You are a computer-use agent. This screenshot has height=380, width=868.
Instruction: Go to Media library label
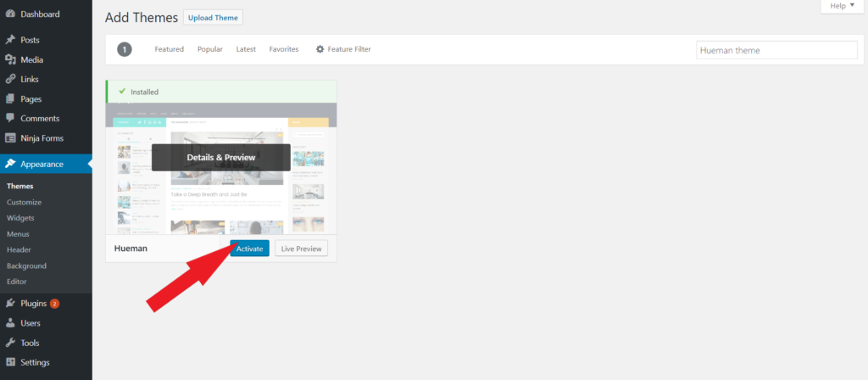point(31,60)
